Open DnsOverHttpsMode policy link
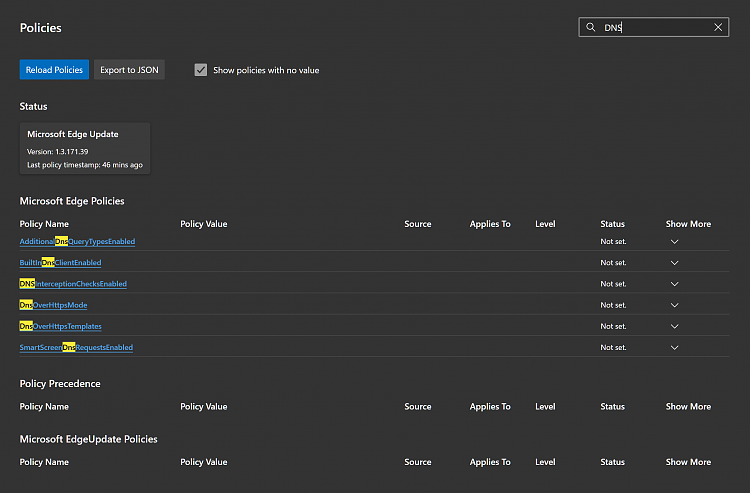750x493 pixels. point(53,305)
